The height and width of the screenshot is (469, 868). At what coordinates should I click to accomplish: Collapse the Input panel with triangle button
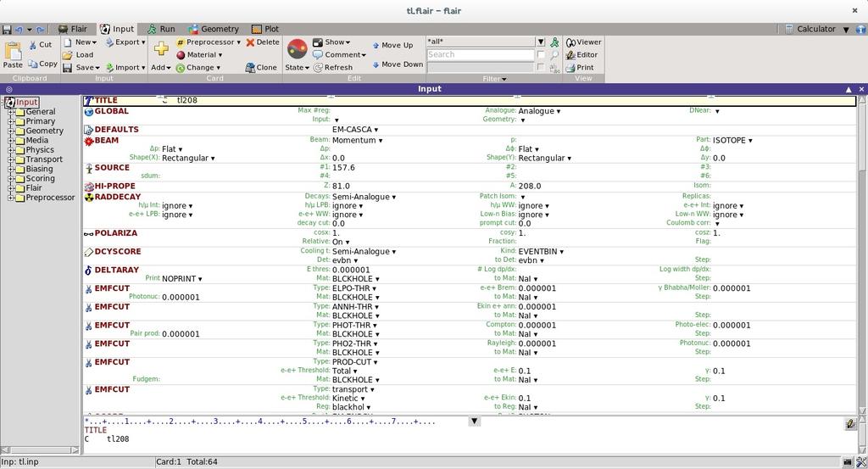(849, 89)
